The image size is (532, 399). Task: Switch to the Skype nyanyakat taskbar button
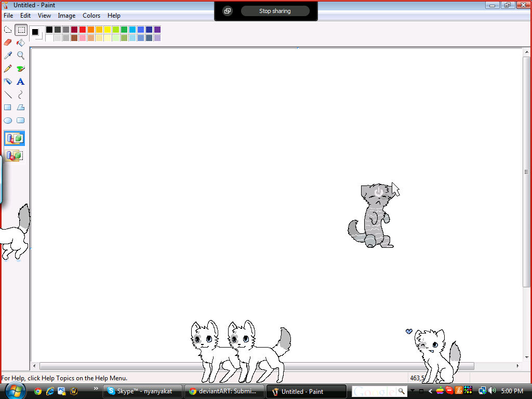142,391
